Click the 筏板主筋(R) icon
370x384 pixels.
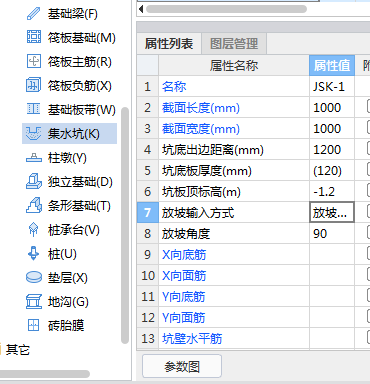click(x=33, y=61)
